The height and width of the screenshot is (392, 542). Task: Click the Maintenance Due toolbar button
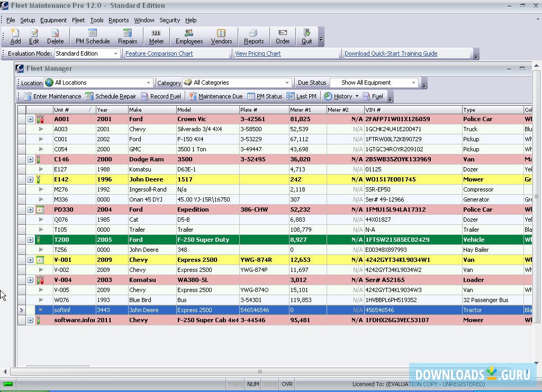click(x=215, y=96)
